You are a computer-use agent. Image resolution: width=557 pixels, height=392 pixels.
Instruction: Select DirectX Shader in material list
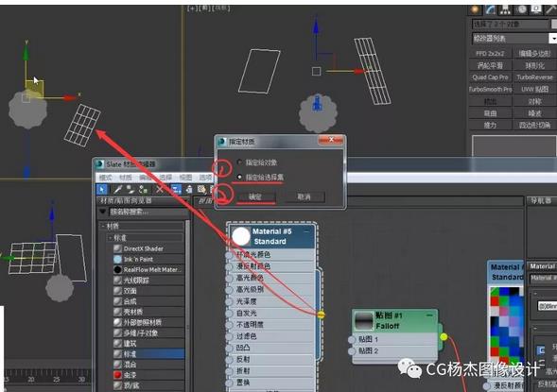143,248
